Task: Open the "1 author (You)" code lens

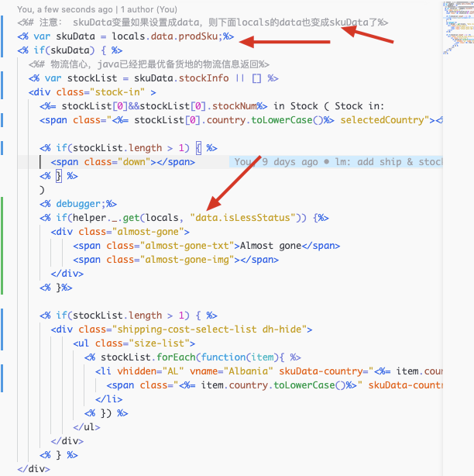Action: pos(149,9)
